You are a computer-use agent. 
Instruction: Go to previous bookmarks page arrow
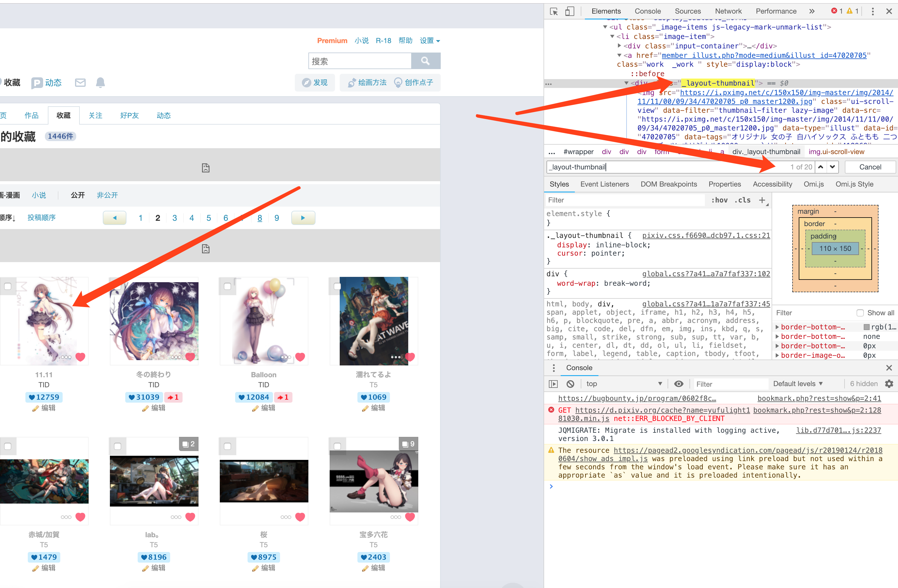coord(114,218)
